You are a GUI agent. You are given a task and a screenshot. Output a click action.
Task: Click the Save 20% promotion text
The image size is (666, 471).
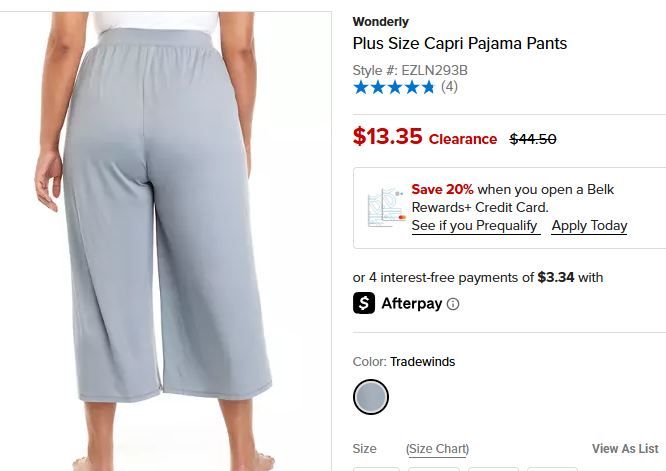442,189
